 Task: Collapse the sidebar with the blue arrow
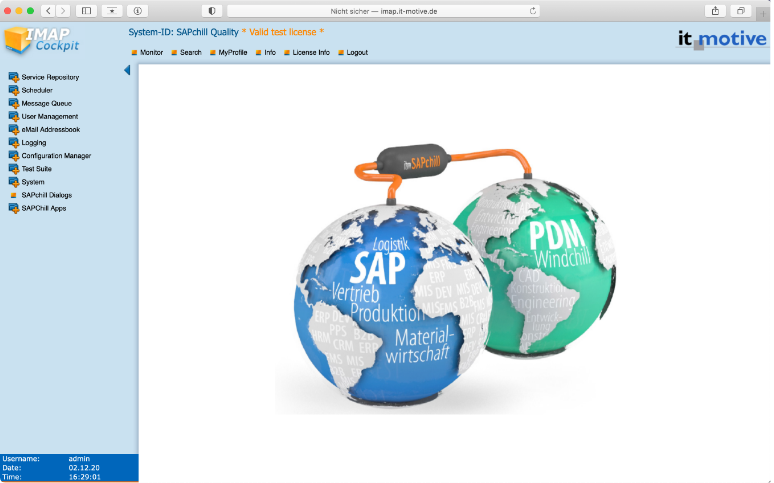(127, 70)
